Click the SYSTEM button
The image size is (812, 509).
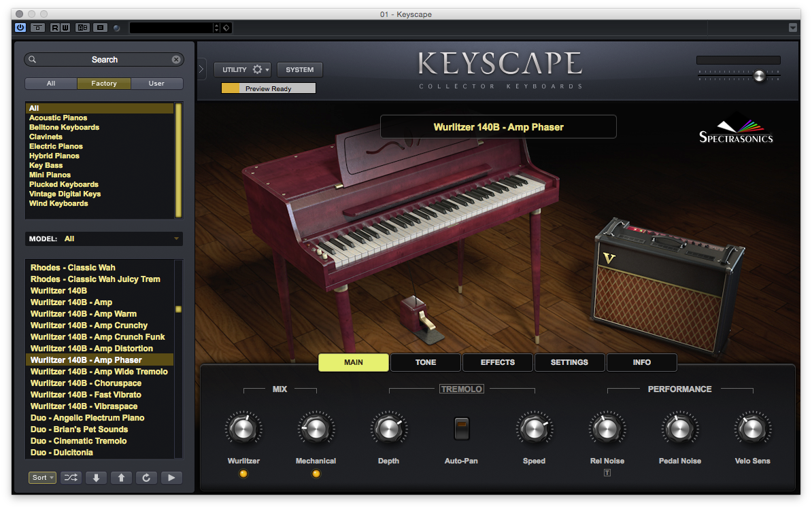(299, 69)
